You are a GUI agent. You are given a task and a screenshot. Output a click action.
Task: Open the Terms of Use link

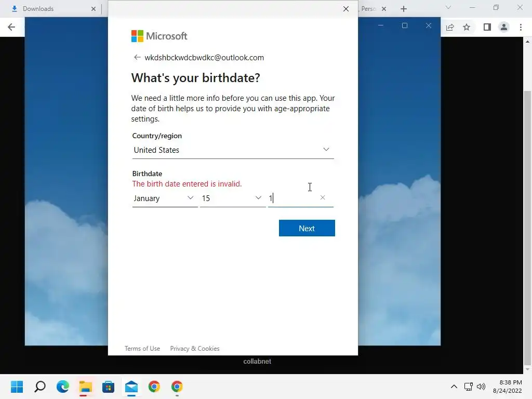click(142, 349)
